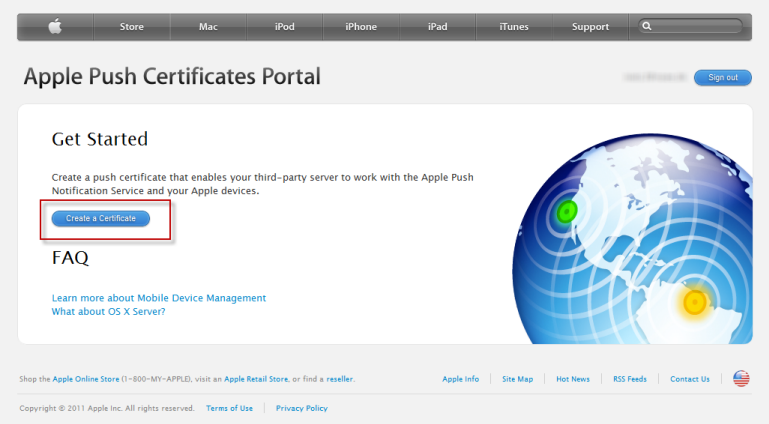View the Privacy Policy link
This screenshot has height=424, width=769.
coord(301,408)
